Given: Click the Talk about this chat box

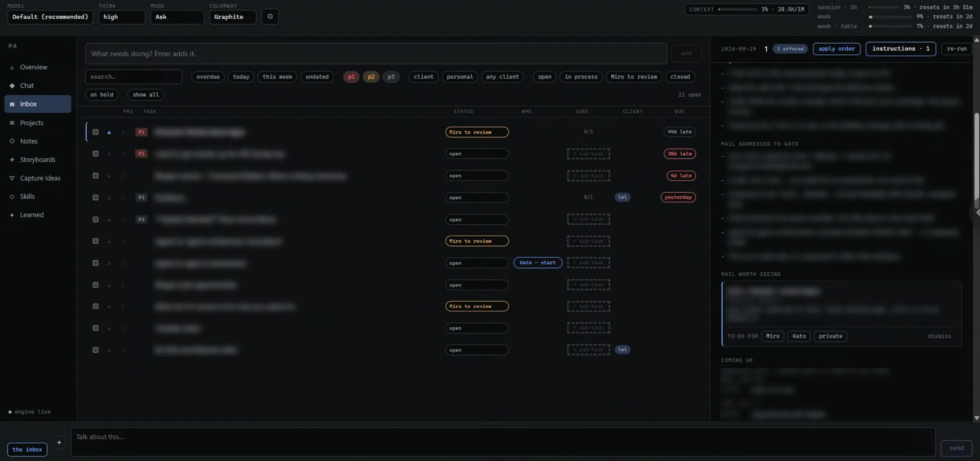Looking at the screenshot, I should 503,442.
